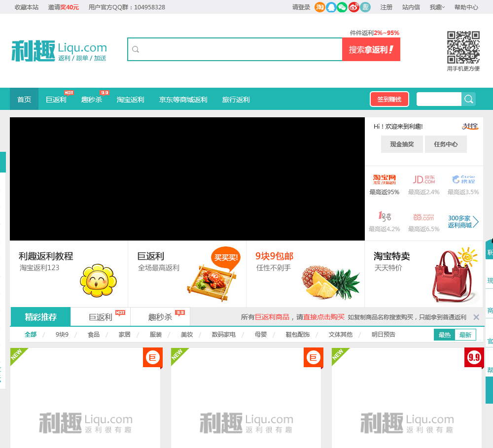The image size is (493, 448).
Task: Filter products by 母婴 category
Action: [x=261, y=335]
